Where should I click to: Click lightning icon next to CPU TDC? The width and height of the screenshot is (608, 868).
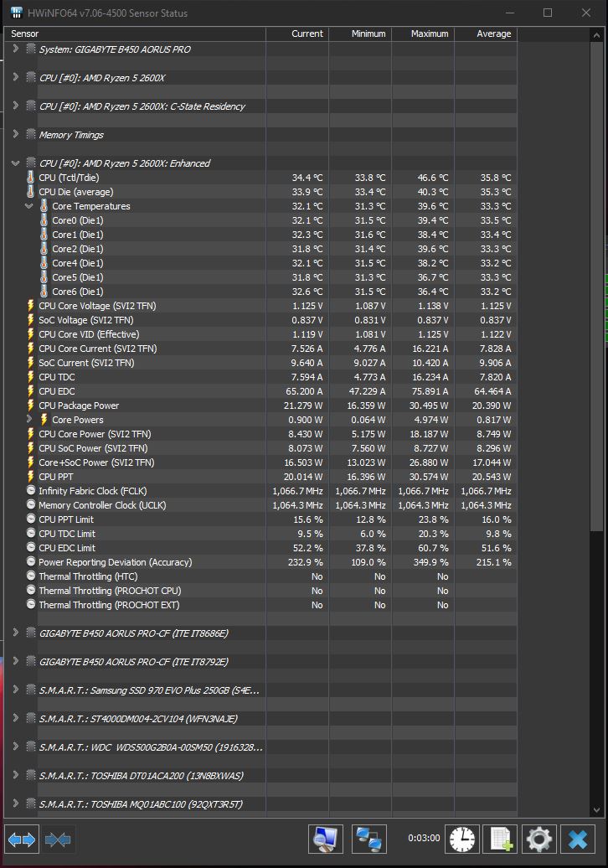(x=30, y=377)
